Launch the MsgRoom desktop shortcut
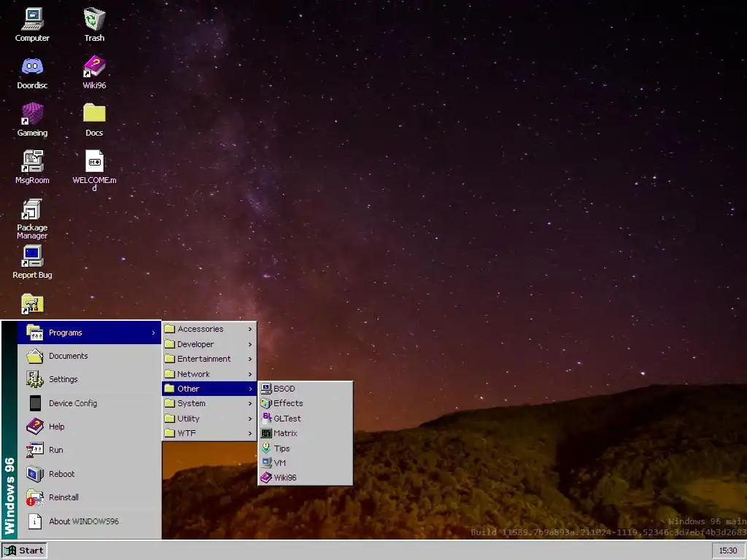 click(x=32, y=167)
